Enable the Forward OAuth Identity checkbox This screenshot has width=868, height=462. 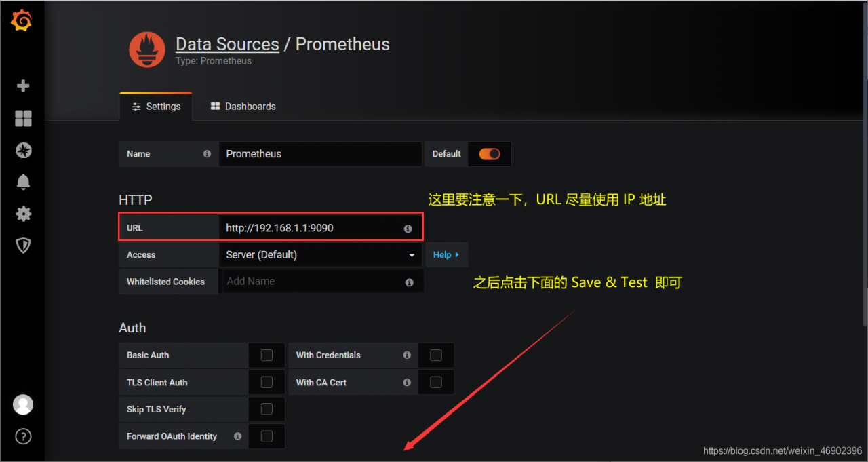tap(267, 436)
